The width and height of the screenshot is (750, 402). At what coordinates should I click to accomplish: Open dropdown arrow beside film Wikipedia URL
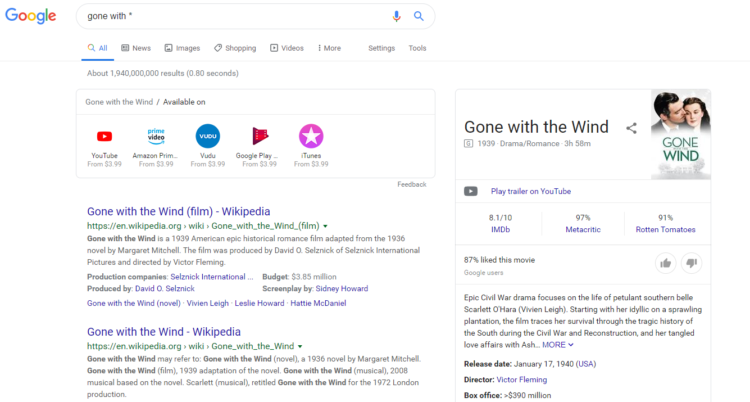326,227
